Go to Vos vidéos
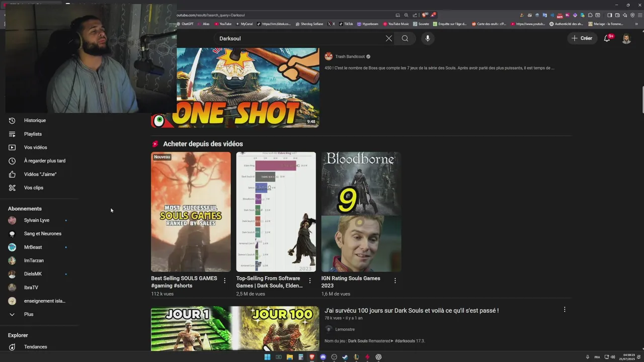This screenshot has width=644, height=362. 35,147
